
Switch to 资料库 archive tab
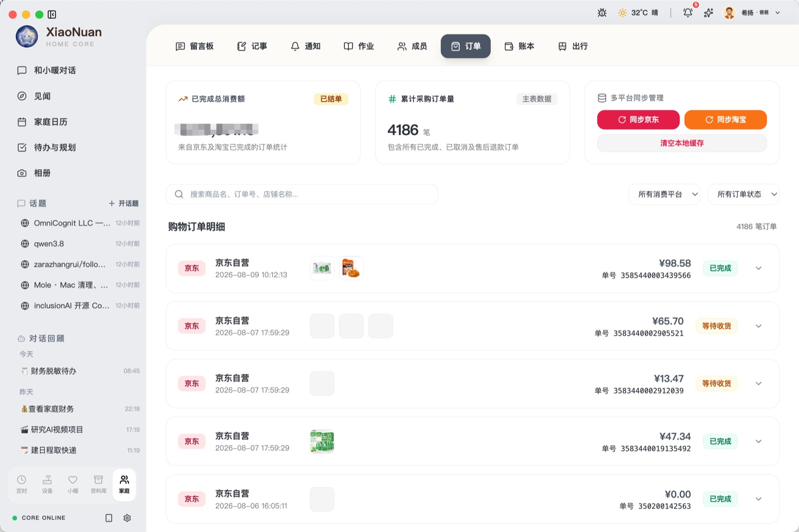coord(99,485)
